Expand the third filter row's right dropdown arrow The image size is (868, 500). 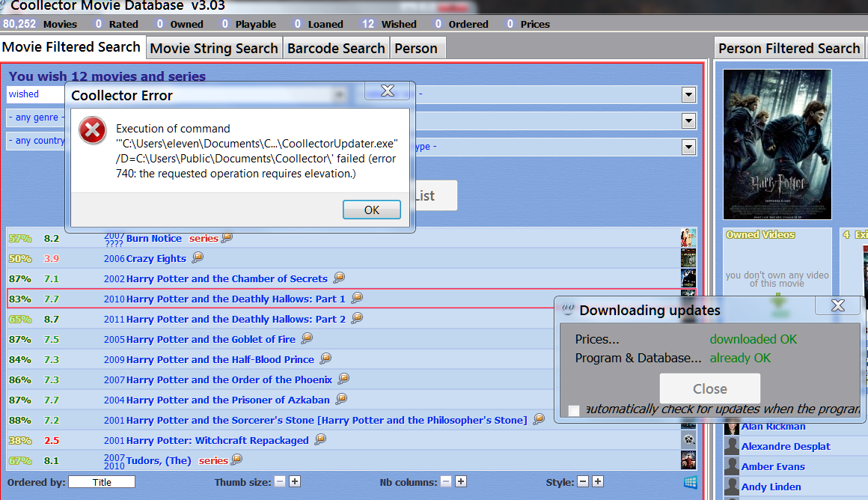tap(688, 147)
